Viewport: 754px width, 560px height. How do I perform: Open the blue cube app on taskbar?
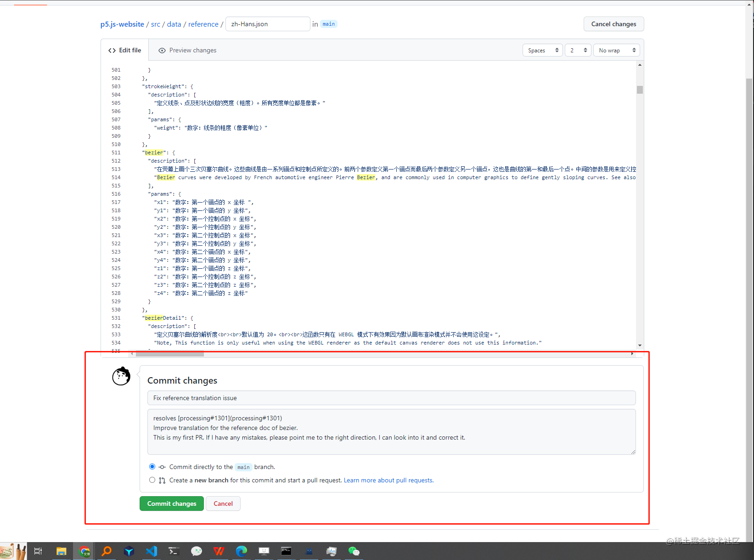pos(129,551)
